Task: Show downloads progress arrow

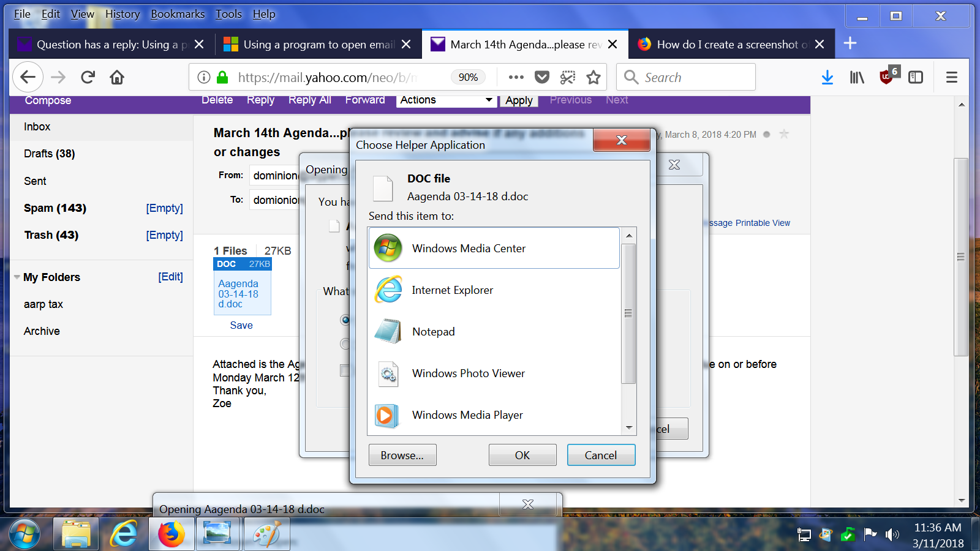Action: [827, 77]
